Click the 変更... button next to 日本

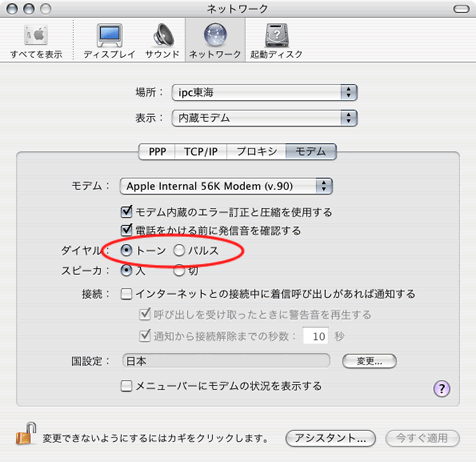pyautogui.click(x=369, y=361)
